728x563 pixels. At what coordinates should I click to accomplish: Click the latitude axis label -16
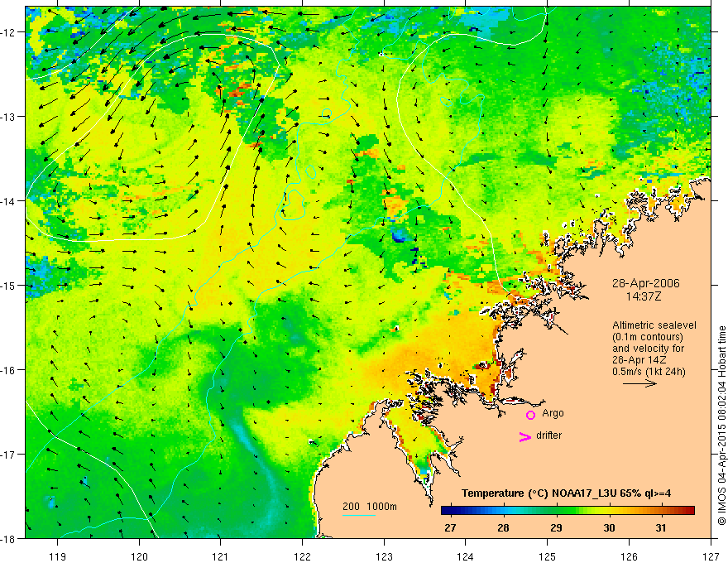pyautogui.click(x=9, y=370)
